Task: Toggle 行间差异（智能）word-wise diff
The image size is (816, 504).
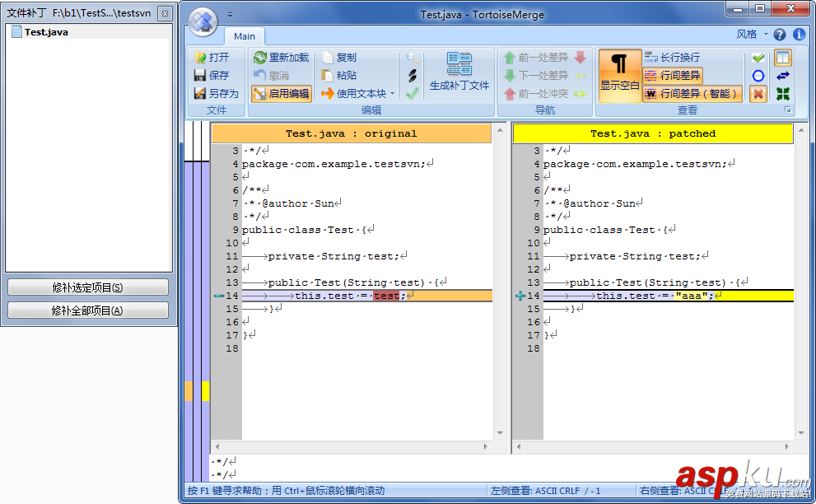Action: [x=692, y=94]
